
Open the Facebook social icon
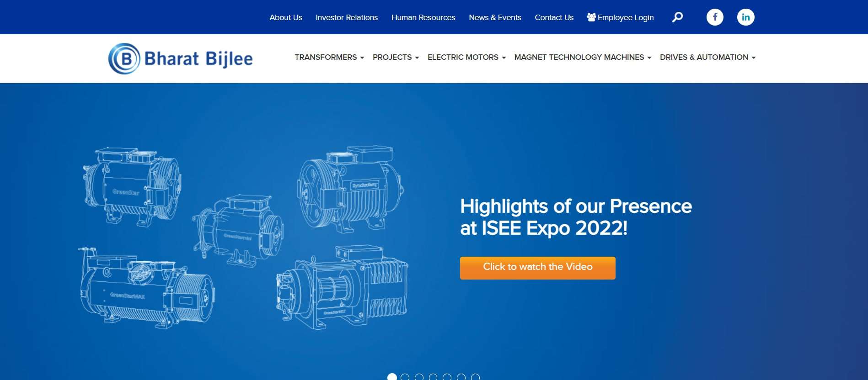[x=715, y=17]
